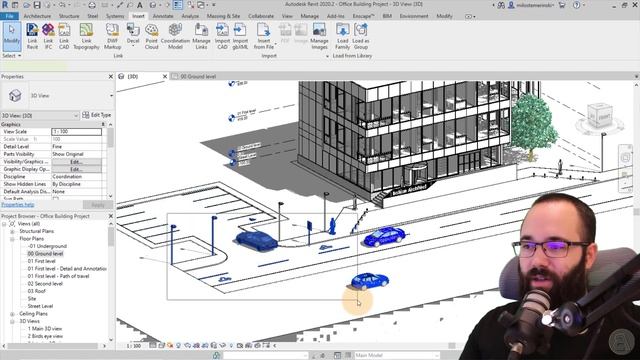This screenshot has height=360, width=640.
Task: Click the Import gbXML tool
Action: click(x=240, y=36)
